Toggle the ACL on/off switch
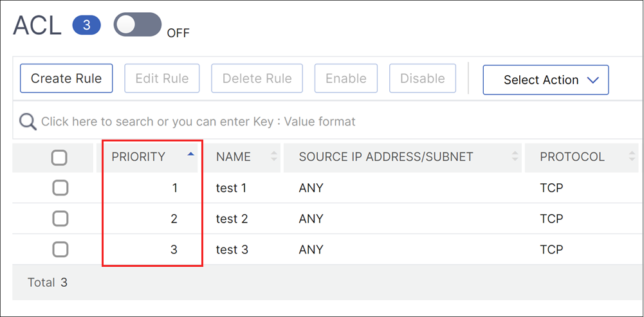644x317 pixels. (138, 24)
